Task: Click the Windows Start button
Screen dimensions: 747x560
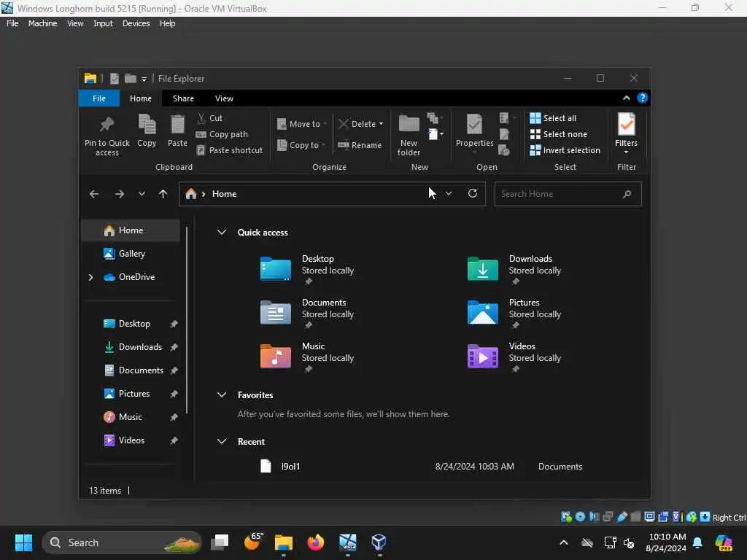Action: tap(23, 542)
